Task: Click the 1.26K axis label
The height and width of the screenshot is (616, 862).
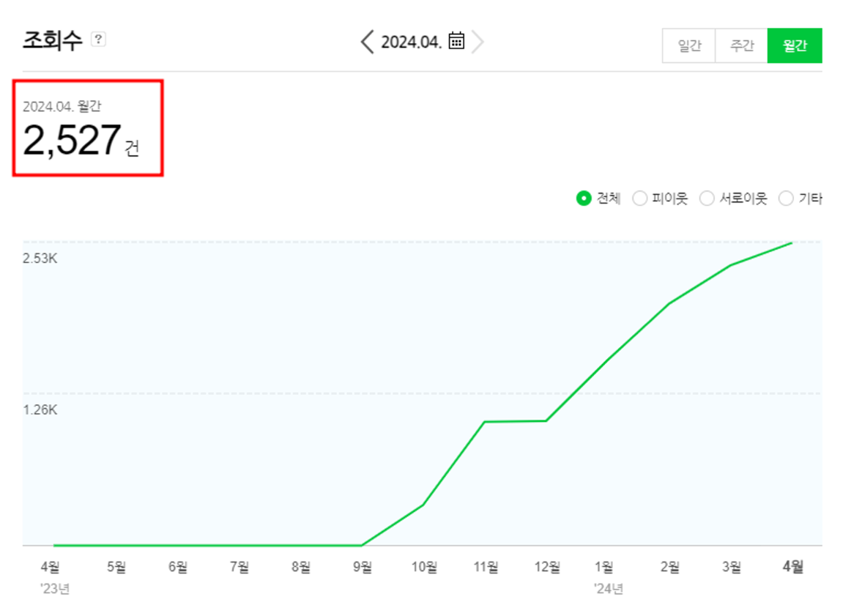Action: [x=40, y=409]
